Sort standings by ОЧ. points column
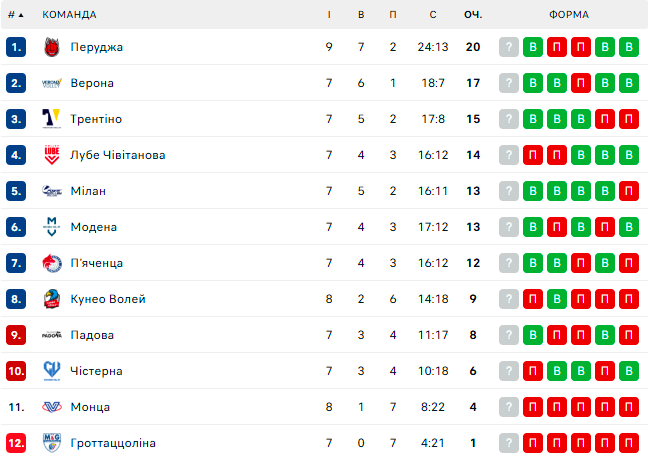648x463 pixels. click(x=473, y=15)
